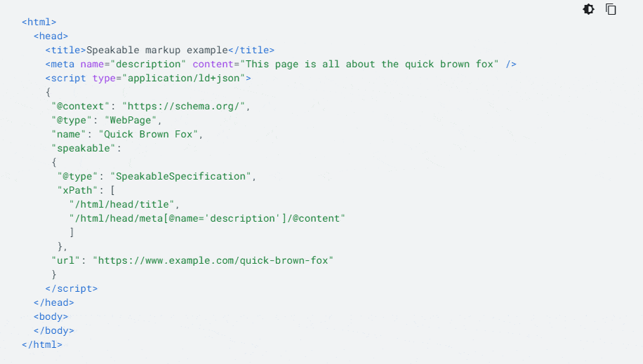
Task: Click the closing script tag
Action: coord(72,288)
